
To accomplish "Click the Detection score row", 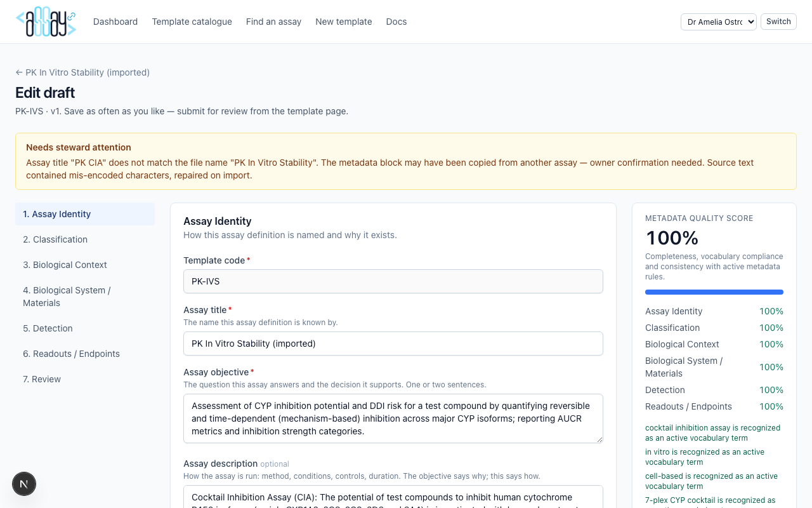I will click(x=714, y=390).
